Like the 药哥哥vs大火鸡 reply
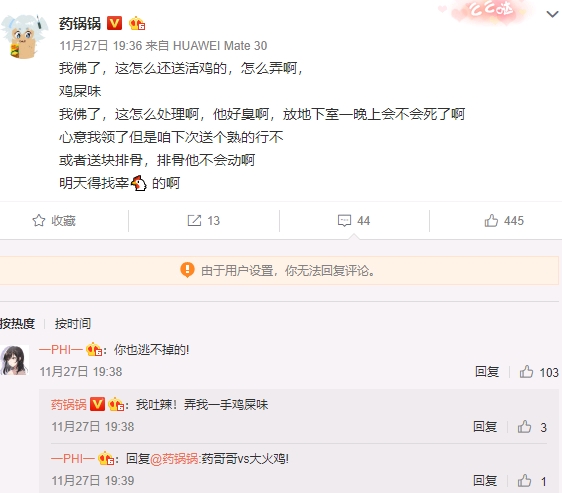 pos(532,481)
